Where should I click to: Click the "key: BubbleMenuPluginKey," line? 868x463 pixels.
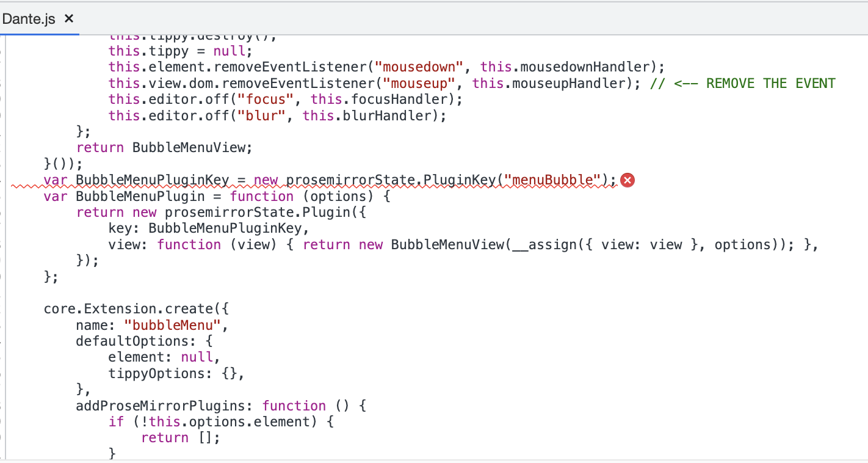(x=209, y=228)
